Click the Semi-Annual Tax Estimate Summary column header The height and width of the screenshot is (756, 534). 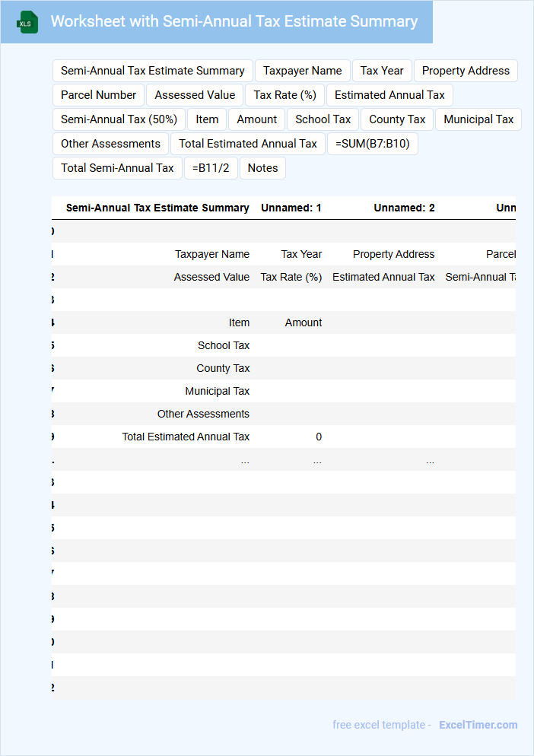pos(157,208)
